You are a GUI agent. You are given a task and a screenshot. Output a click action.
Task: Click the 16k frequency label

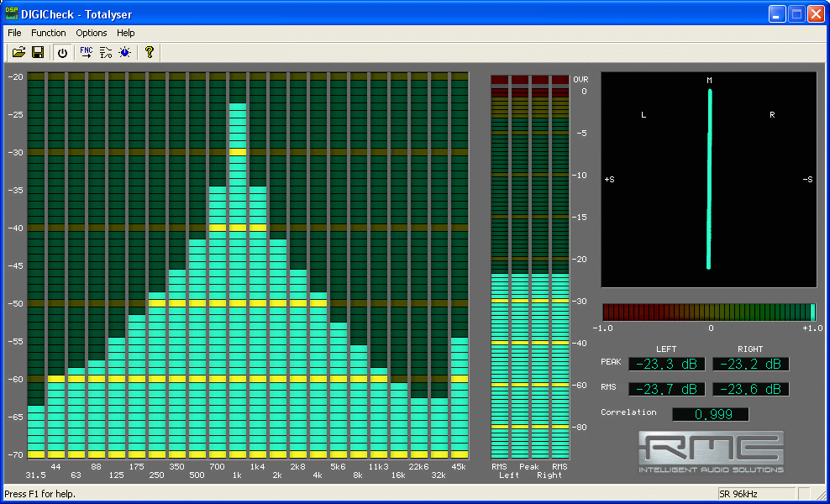(398, 475)
